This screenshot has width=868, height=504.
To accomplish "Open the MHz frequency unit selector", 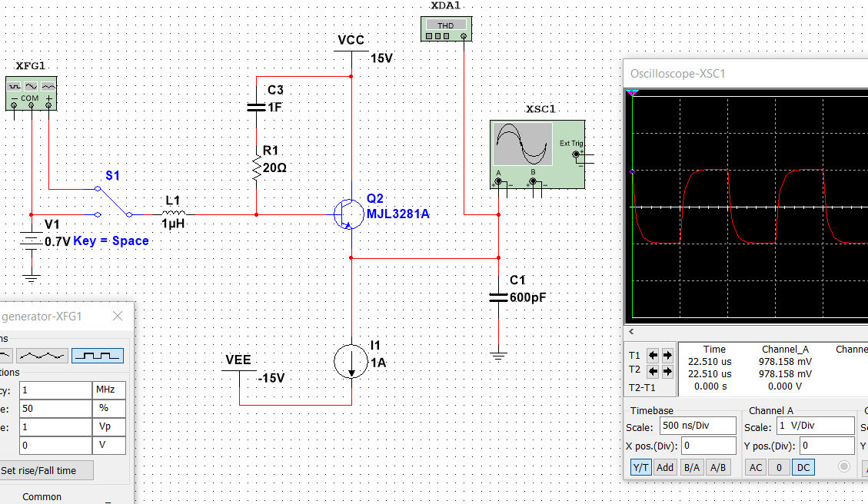I will [x=108, y=390].
